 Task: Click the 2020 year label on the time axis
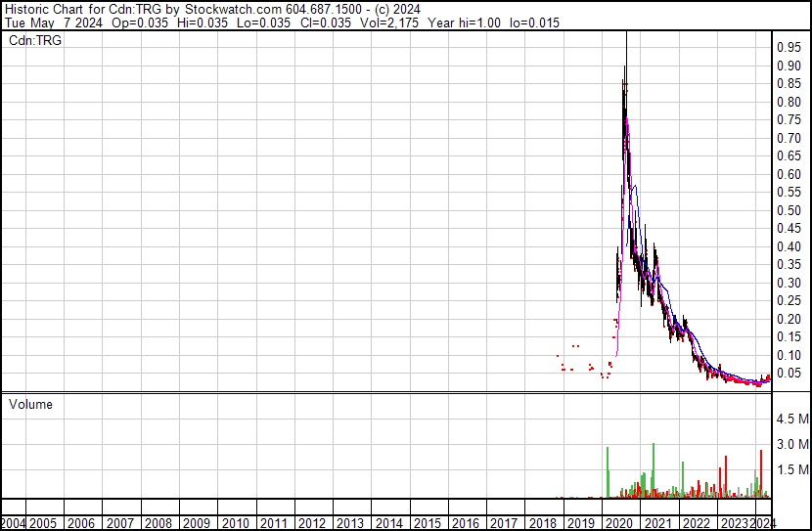point(618,523)
